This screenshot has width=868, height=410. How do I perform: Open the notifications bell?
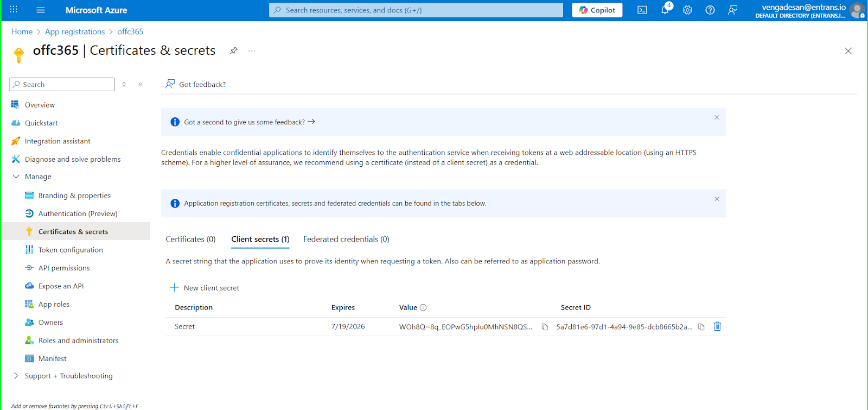[665, 10]
